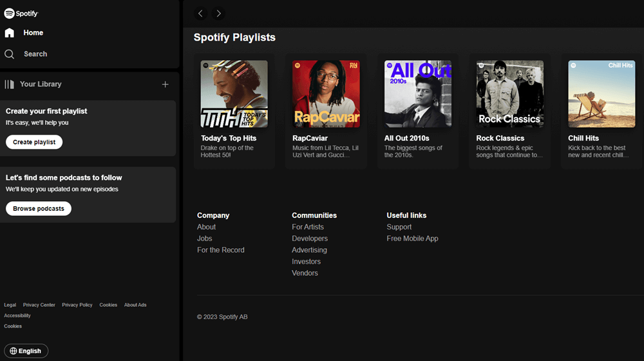
Task: Open the Home icon in the sidebar
Action: pos(10,32)
